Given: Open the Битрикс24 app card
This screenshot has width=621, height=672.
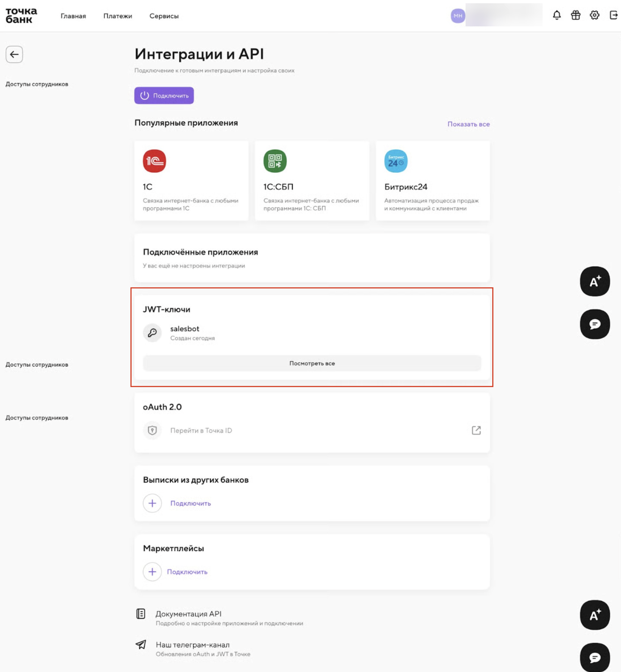Looking at the screenshot, I should tap(433, 181).
